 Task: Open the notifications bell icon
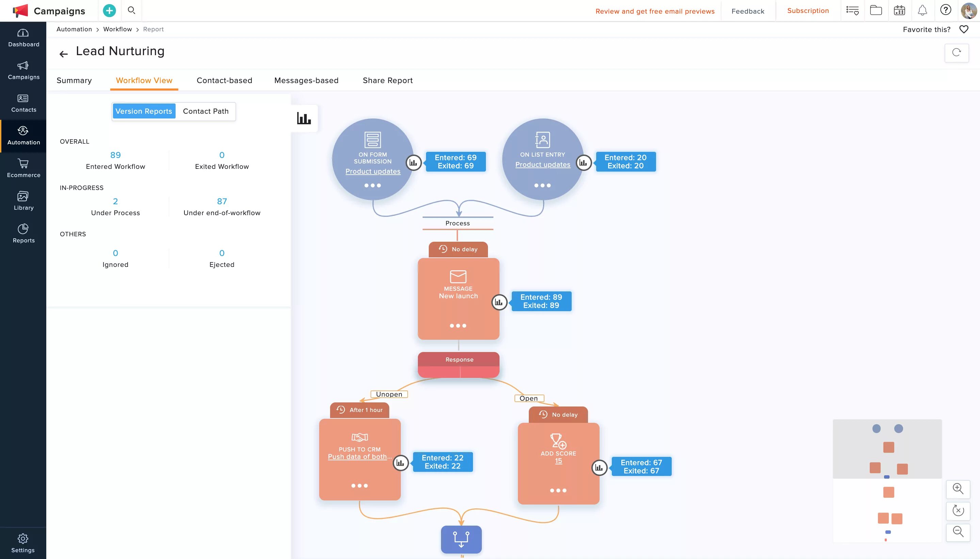[922, 11]
